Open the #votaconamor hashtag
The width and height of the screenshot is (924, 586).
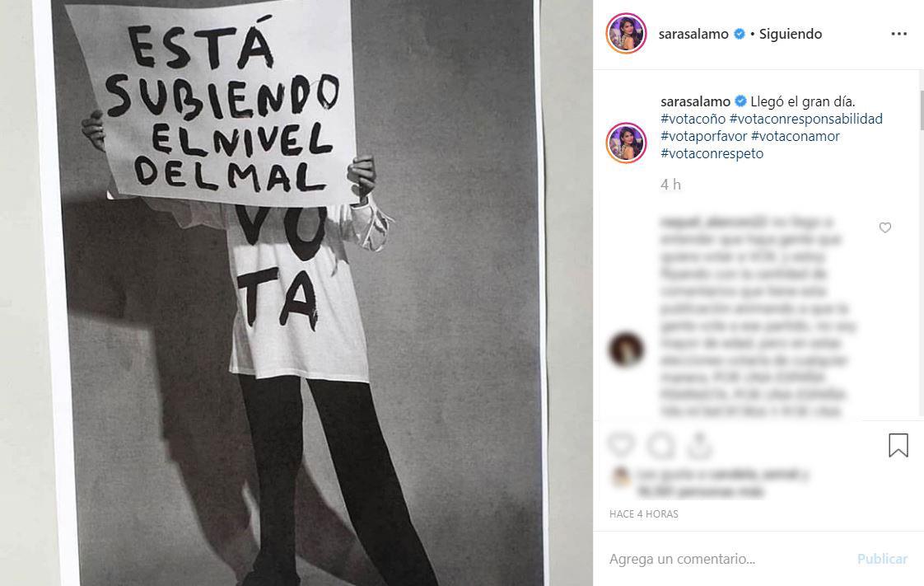click(796, 136)
